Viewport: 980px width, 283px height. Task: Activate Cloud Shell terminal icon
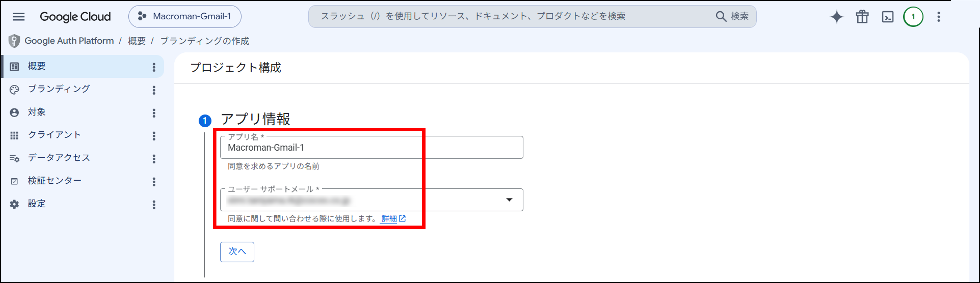pyautogui.click(x=887, y=17)
